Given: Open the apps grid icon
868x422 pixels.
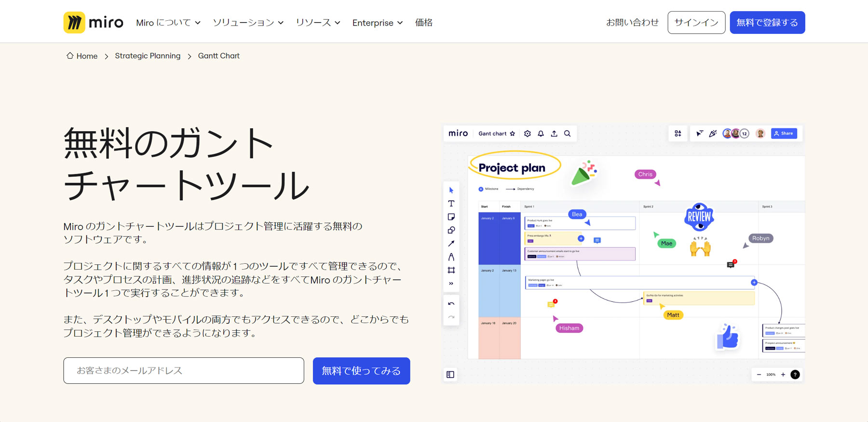Looking at the screenshot, I should tap(678, 134).
